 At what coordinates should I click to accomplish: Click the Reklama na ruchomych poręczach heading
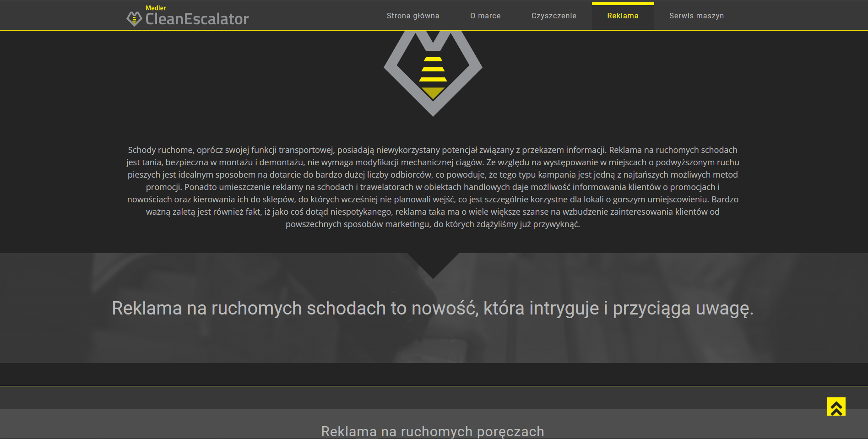[433, 431]
